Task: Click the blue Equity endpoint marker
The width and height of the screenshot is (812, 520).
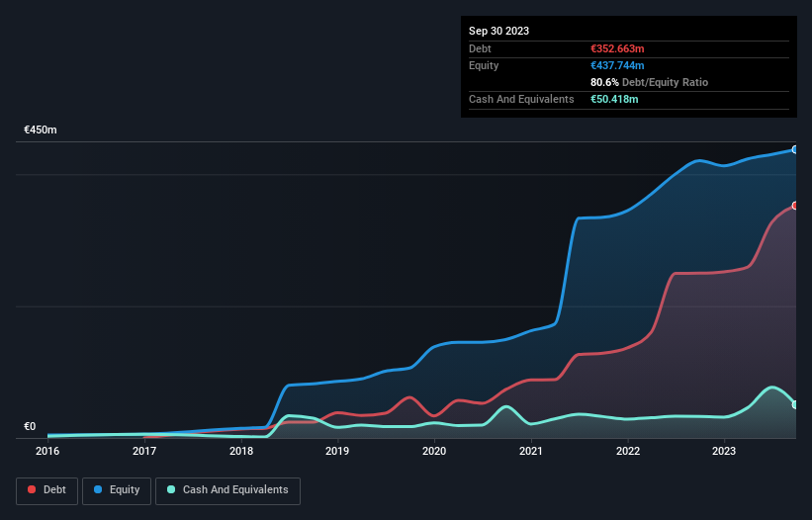Action: [795, 149]
